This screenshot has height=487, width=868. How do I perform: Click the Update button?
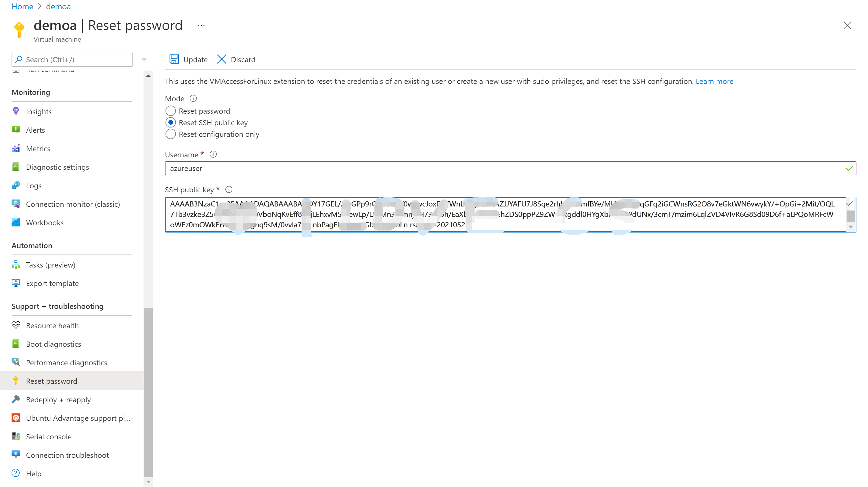coord(188,59)
